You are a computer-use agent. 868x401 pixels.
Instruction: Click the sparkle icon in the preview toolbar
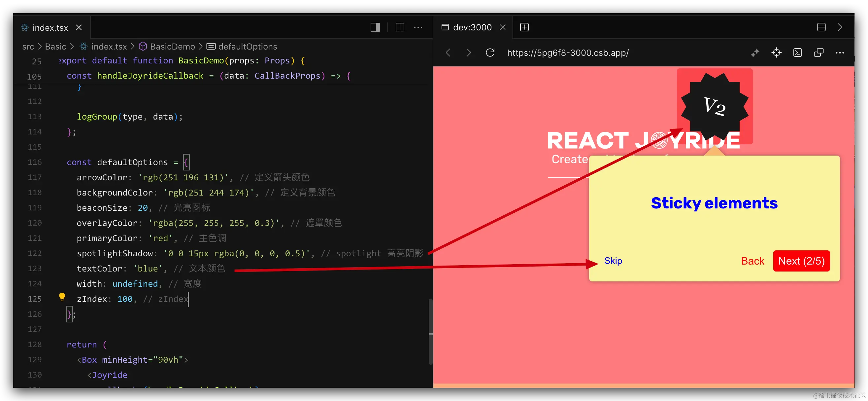755,53
